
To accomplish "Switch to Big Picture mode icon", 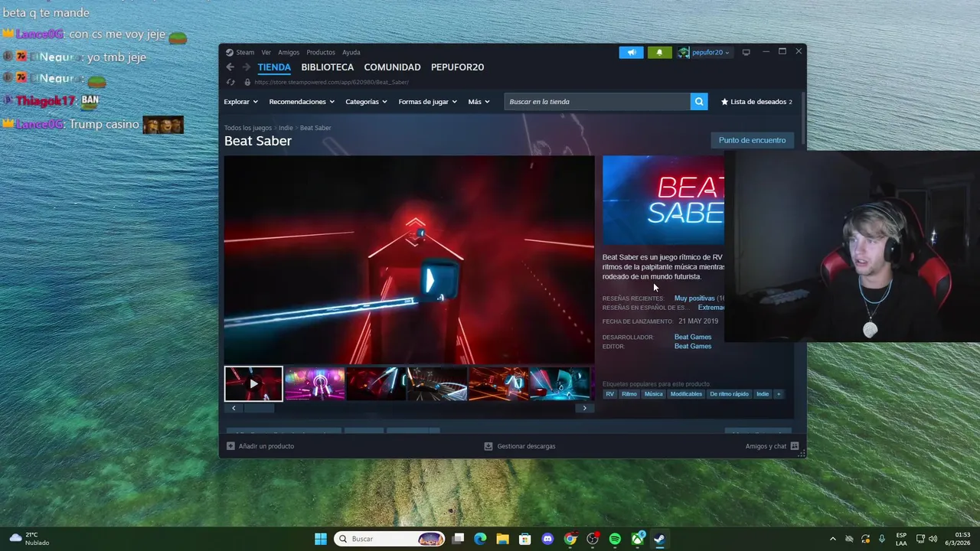I will pos(746,52).
